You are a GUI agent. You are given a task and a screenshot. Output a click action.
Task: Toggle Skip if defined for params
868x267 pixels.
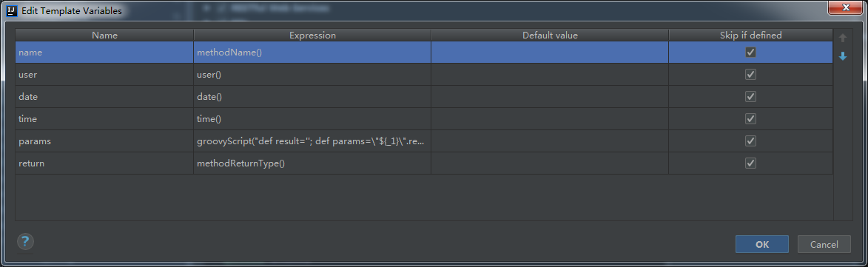coord(750,141)
